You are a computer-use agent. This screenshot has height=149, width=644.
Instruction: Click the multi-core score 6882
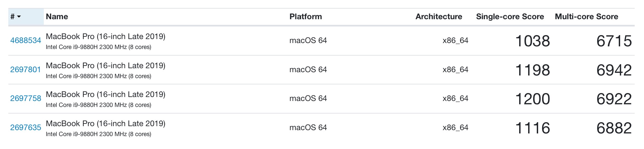coord(614,128)
